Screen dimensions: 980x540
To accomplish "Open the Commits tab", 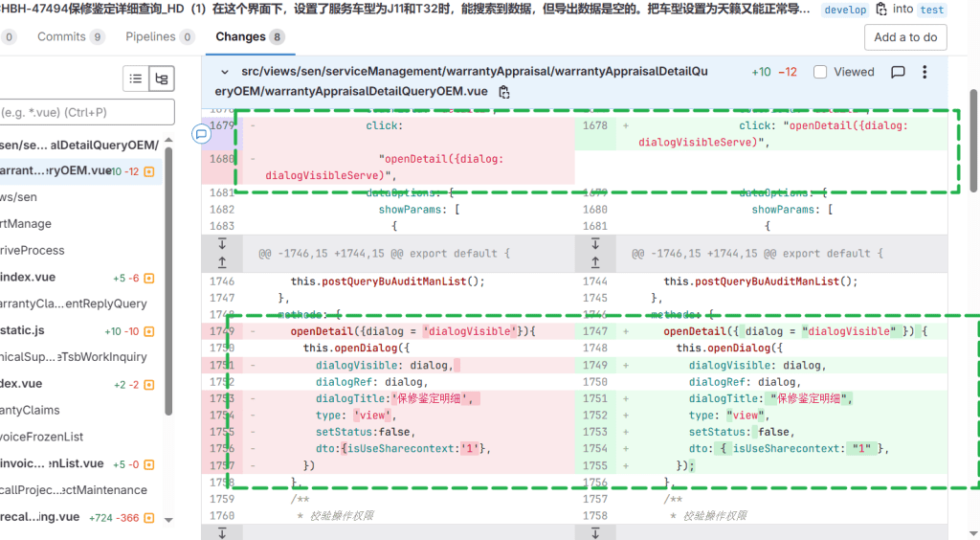I will click(70, 36).
